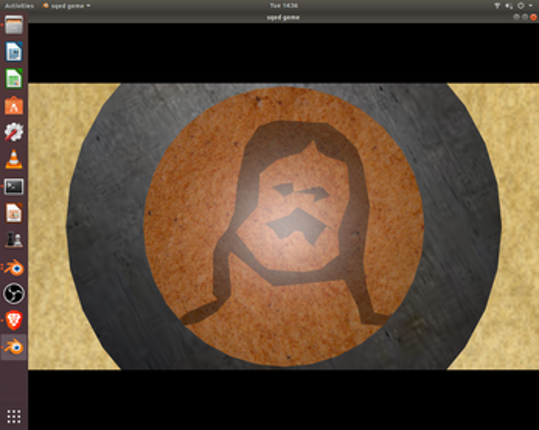The image size is (539, 430).
Task: Show Applications grid at dock bottom
Action: 14,416
